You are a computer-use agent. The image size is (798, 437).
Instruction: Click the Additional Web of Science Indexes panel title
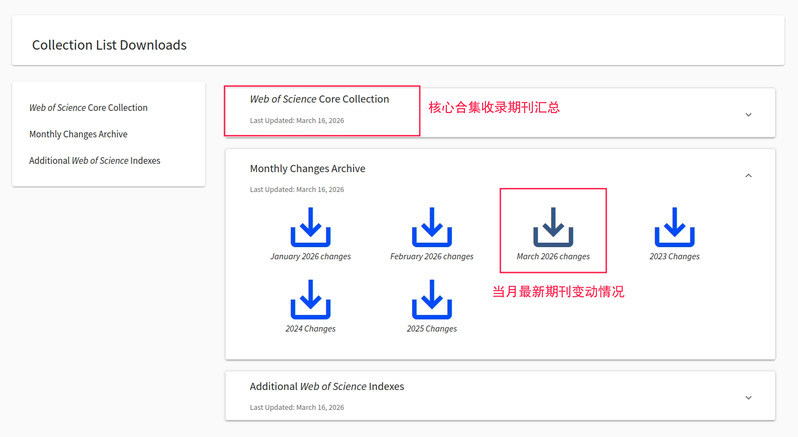[326, 386]
